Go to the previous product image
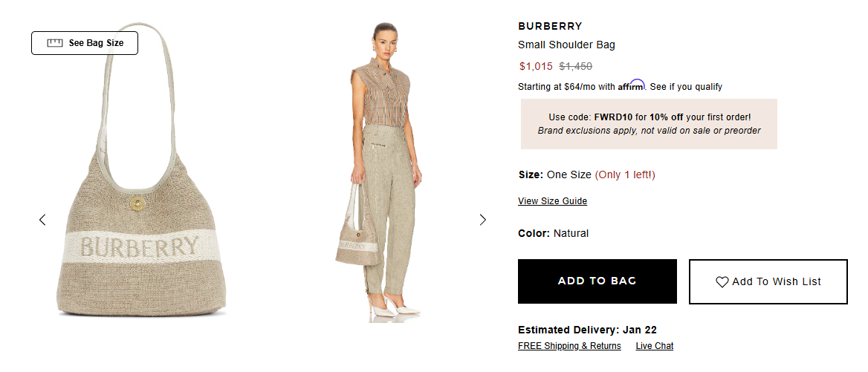The image size is (868, 372). (x=42, y=220)
